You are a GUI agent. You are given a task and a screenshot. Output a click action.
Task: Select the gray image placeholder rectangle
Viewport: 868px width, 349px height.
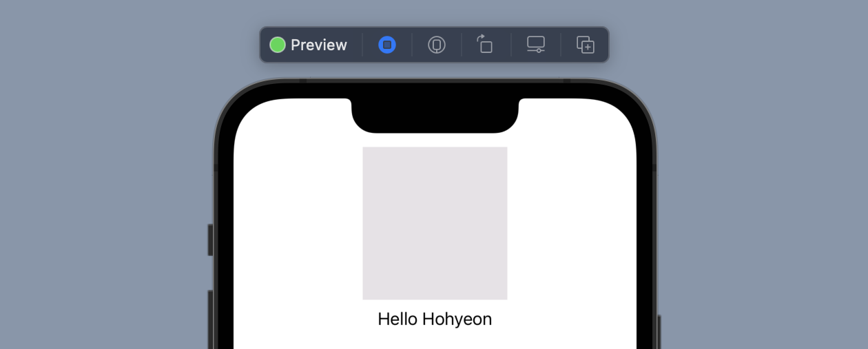tap(435, 223)
